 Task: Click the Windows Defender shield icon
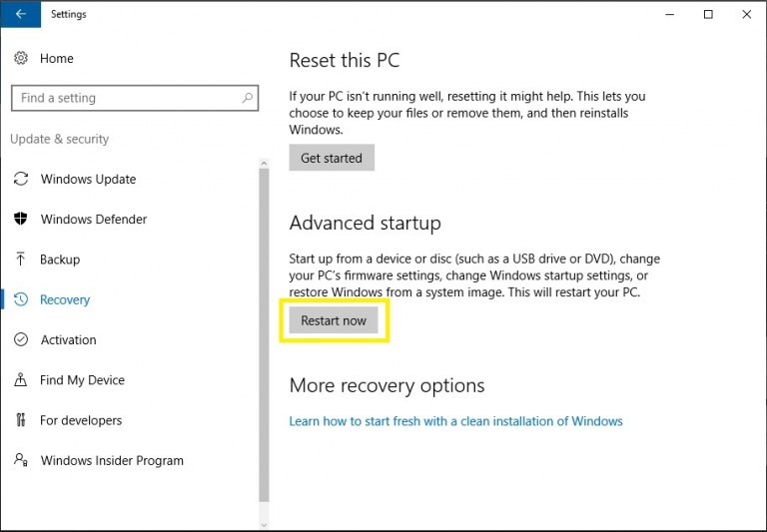point(21,220)
